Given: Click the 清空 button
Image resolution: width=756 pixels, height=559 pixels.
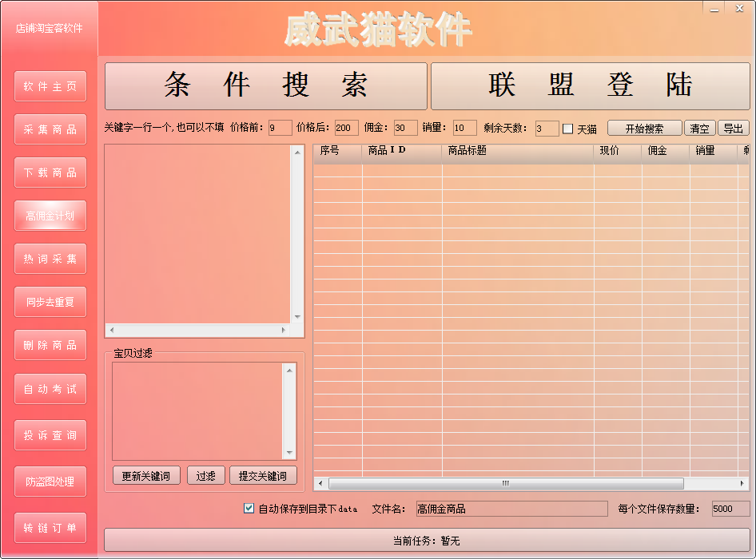Looking at the screenshot, I should (699, 129).
